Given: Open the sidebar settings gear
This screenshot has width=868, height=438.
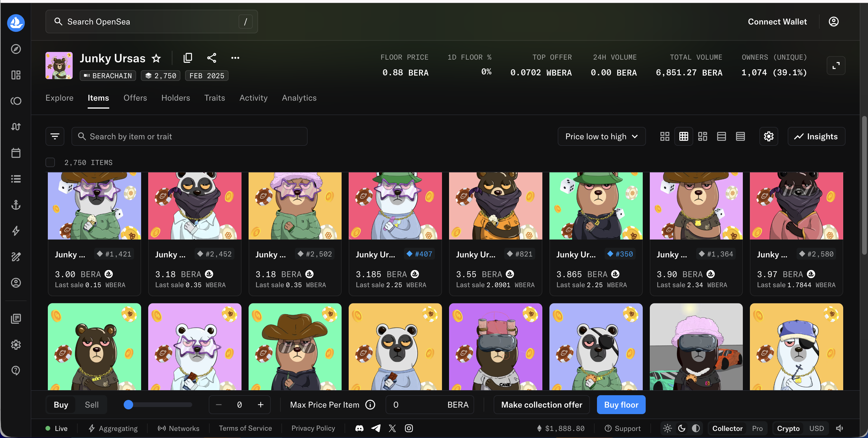Looking at the screenshot, I should pyautogui.click(x=16, y=344).
